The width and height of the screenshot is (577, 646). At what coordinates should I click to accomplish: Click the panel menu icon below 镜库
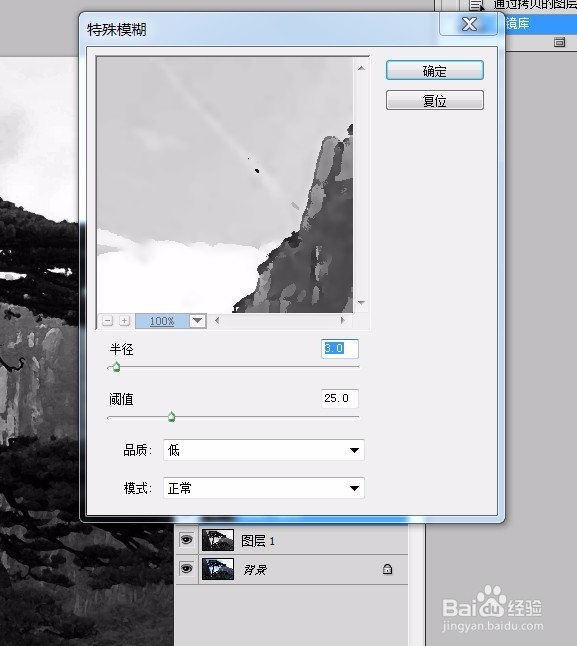click(559, 42)
